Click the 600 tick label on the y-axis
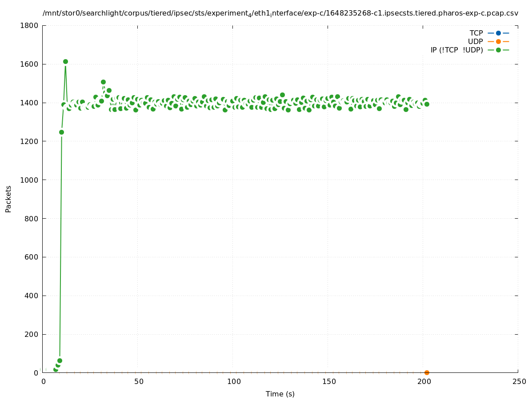The width and height of the screenshot is (532, 400). tap(31, 257)
